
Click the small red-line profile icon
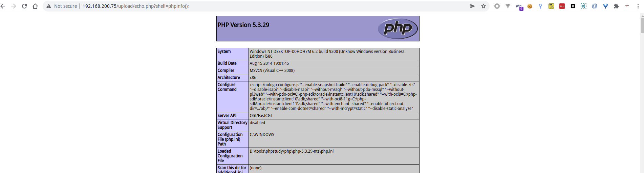point(627,6)
